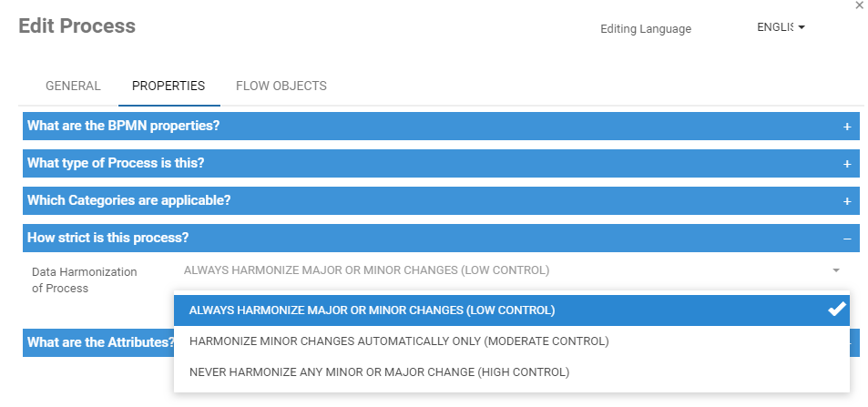Expand "Which Categories are applicable?" section
Viewport: 868px width, 407px height.
tap(129, 201)
